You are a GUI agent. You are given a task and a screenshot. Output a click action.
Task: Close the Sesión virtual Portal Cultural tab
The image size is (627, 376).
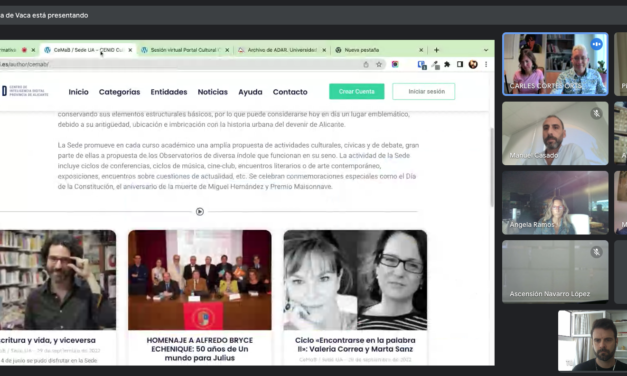(x=227, y=50)
